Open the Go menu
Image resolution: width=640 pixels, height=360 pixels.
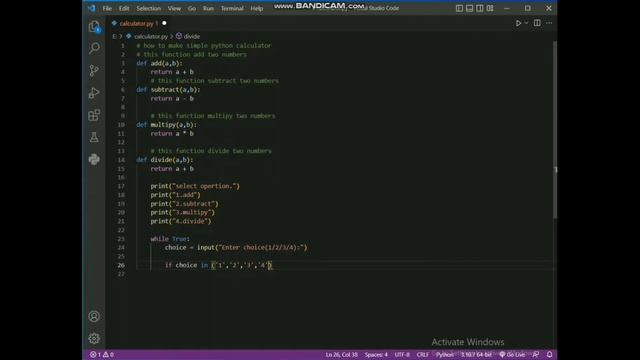pos(192,8)
